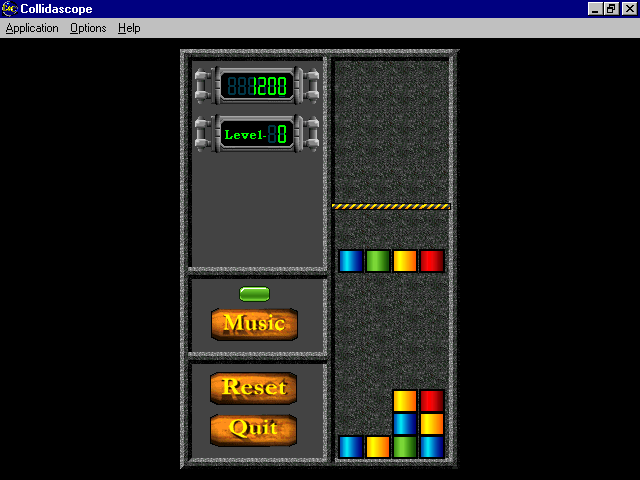Toggle the green music indicator light
Viewport: 640px width, 480px height.
click(x=254, y=293)
